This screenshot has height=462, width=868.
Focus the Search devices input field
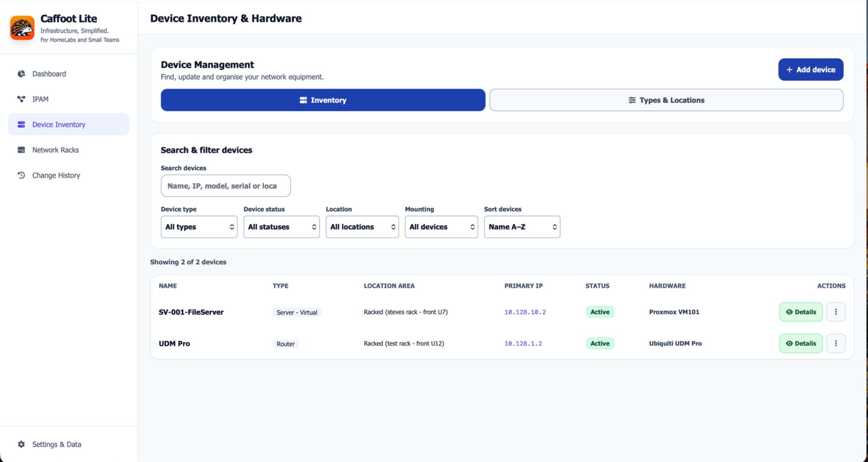coord(226,186)
